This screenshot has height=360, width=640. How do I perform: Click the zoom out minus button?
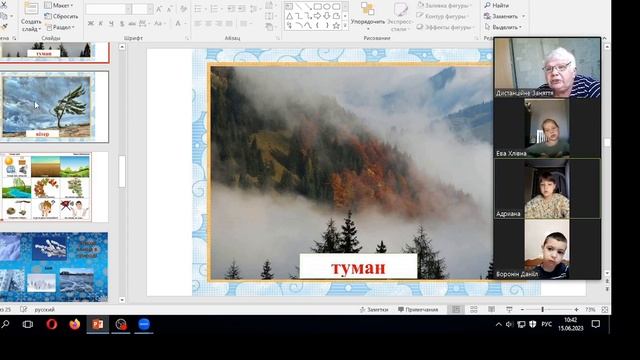[x=522, y=310]
